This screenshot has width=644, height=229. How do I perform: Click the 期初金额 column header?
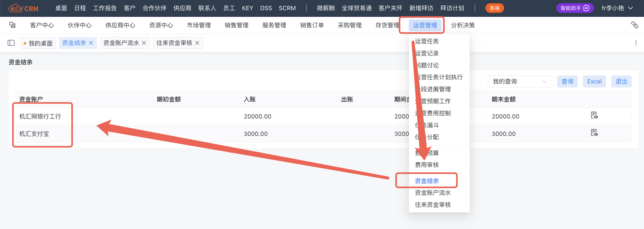tap(169, 99)
